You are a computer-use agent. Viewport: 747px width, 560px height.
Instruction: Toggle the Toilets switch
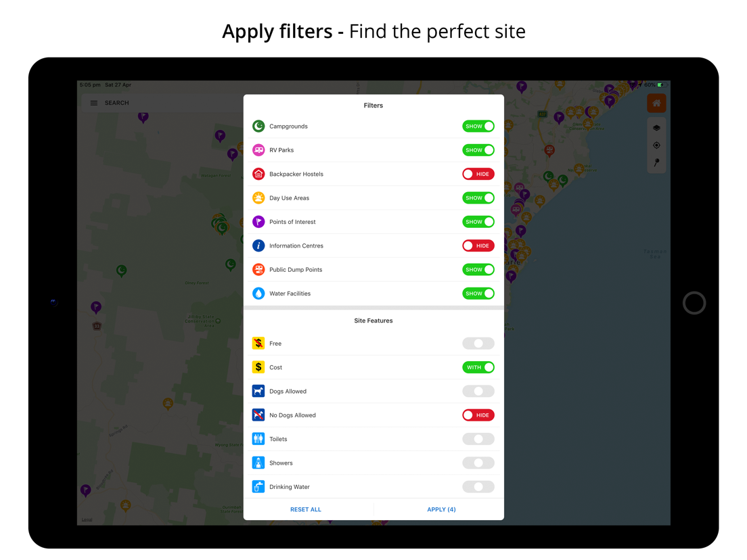(x=478, y=439)
